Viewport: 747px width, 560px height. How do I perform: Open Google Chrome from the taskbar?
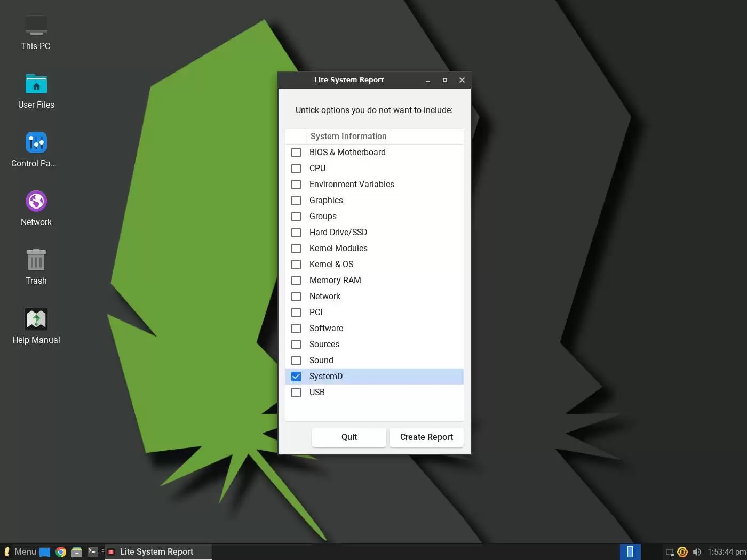pyautogui.click(x=61, y=551)
